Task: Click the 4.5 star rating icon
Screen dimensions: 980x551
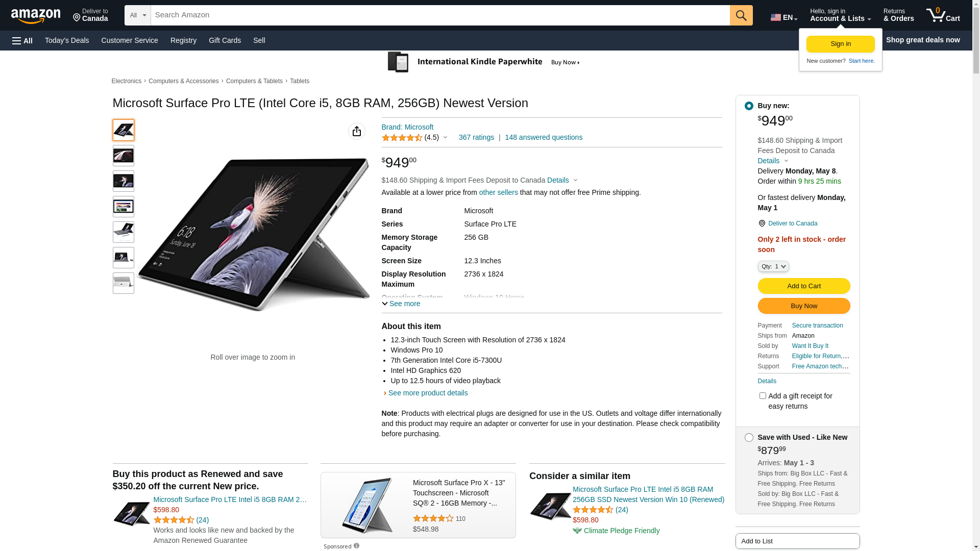Action: coord(402,138)
